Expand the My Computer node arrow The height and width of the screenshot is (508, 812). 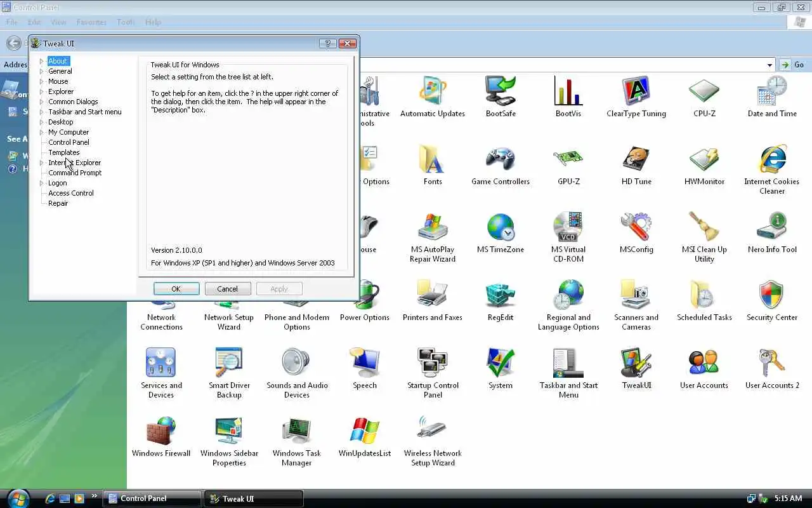pyautogui.click(x=42, y=132)
